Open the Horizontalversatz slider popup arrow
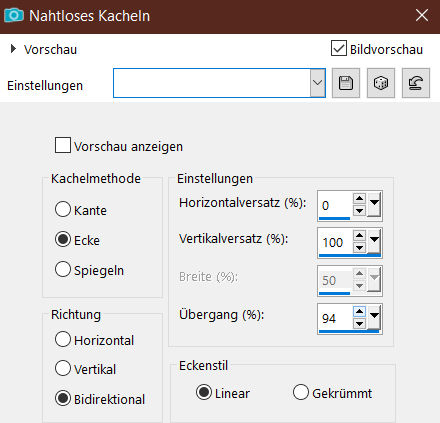This screenshot has height=423, width=440. pyautogui.click(x=374, y=204)
